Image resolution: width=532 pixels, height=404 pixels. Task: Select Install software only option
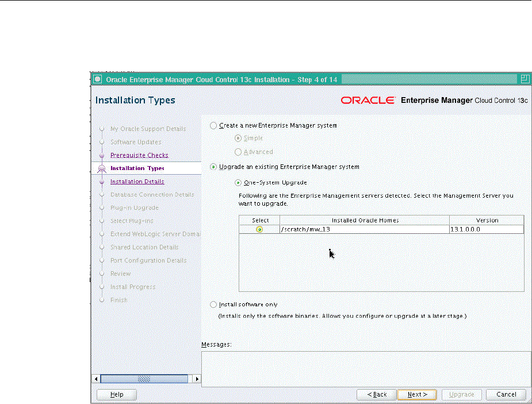[x=213, y=305]
